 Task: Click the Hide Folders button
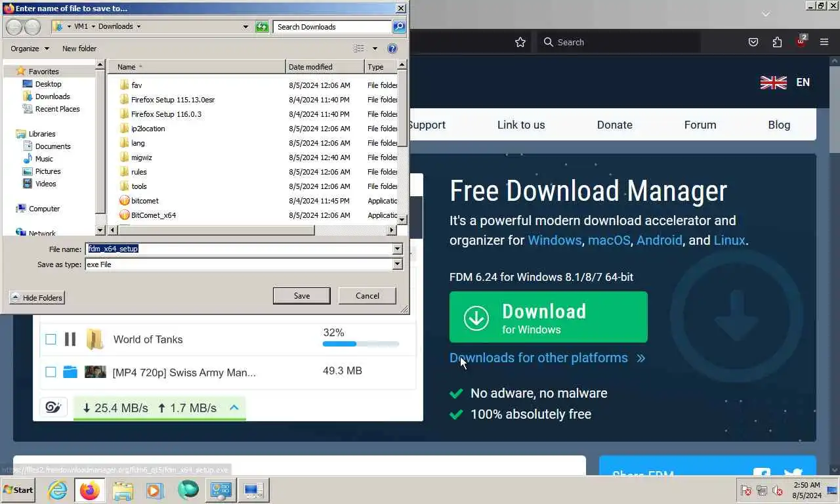37,298
